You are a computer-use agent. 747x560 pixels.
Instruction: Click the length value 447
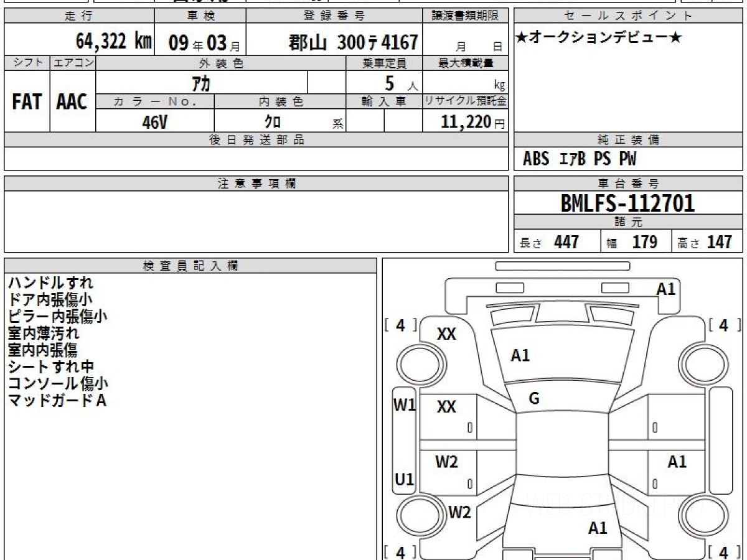566,242
